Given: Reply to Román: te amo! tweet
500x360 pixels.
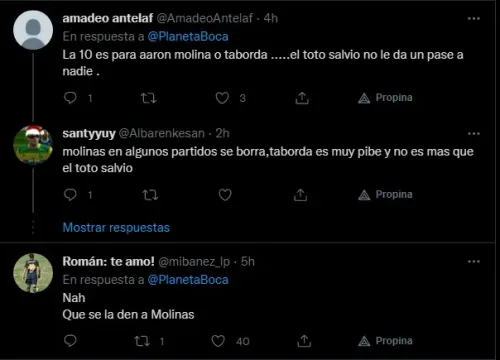Looking at the screenshot, I should pyautogui.click(x=70, y=341).
